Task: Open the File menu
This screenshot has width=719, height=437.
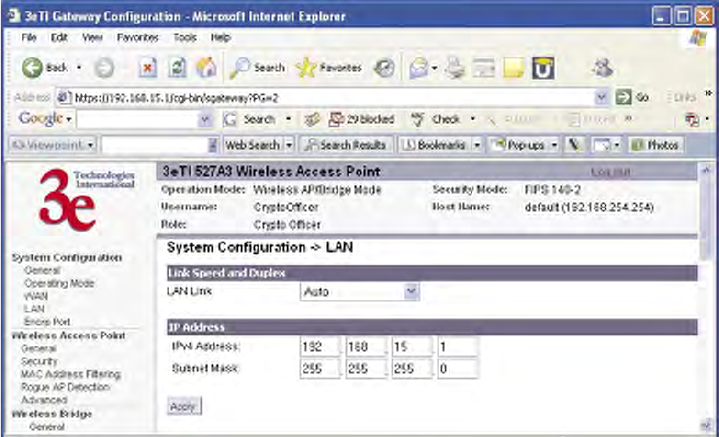Action: (x=28, y=38)
